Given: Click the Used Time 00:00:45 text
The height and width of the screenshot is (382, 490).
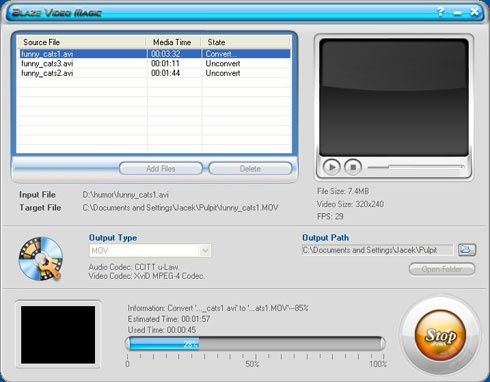Looking at the screenshot, I should 162,330.
